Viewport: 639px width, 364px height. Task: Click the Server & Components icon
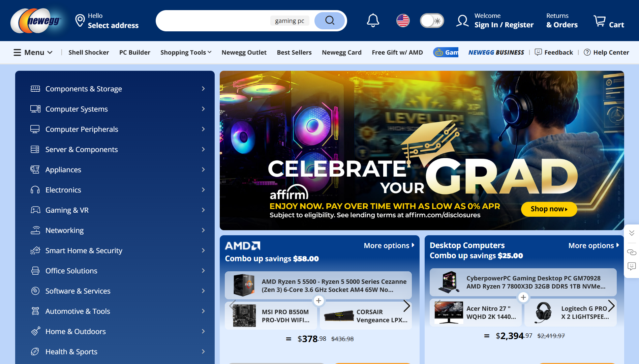35,149
